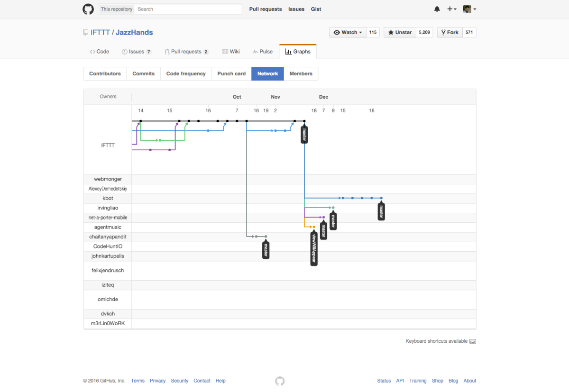Switch to the Pulse tab
This screenshot has height=392, width=569.
tap(262, 52)
